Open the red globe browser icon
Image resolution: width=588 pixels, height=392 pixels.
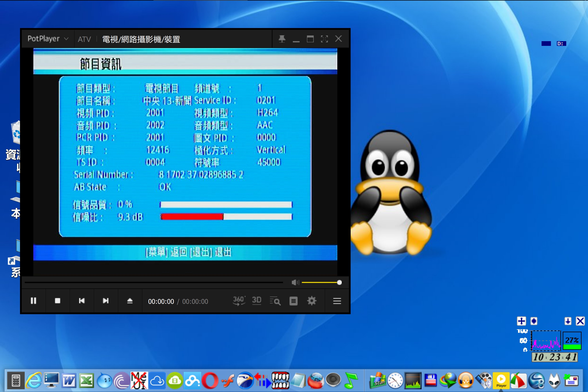[316, 380]
